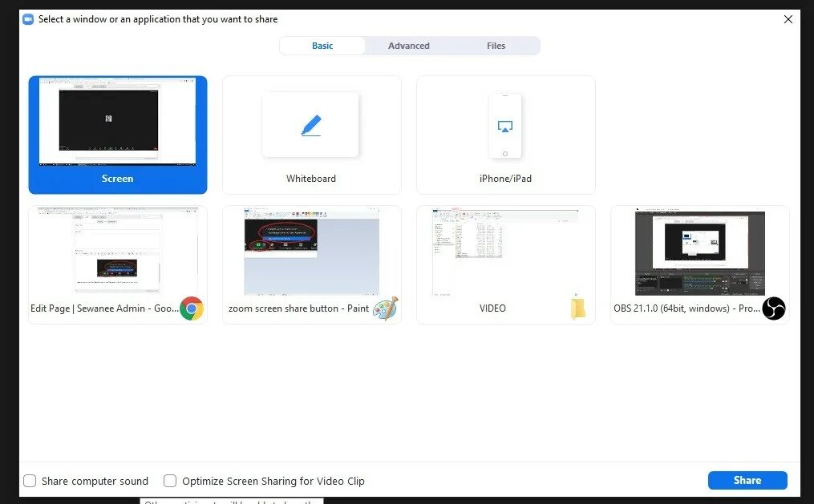The height and width of the screenshot is (504, 814).
Task: Select the iPhone/iPad AirPlay icon
Action: click(505, 127)
